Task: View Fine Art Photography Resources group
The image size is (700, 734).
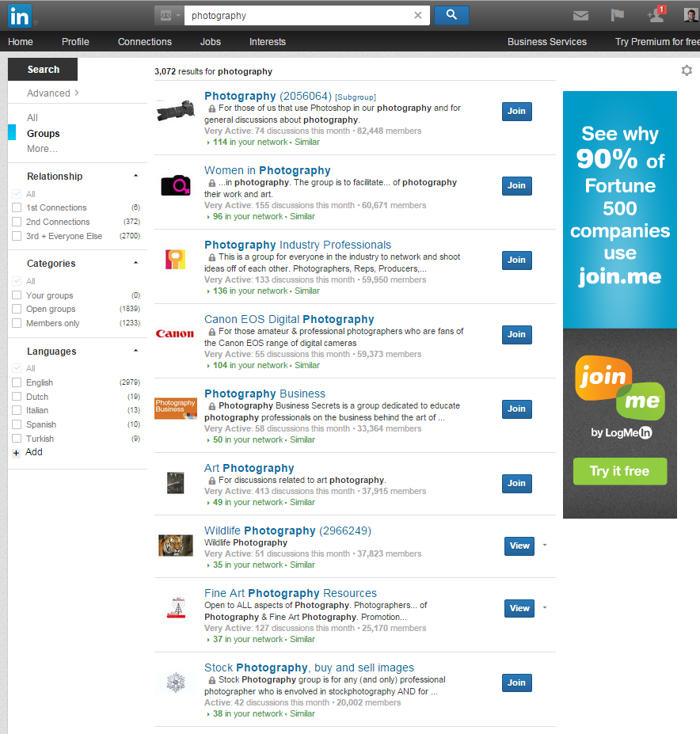Action: pos(519,609)
